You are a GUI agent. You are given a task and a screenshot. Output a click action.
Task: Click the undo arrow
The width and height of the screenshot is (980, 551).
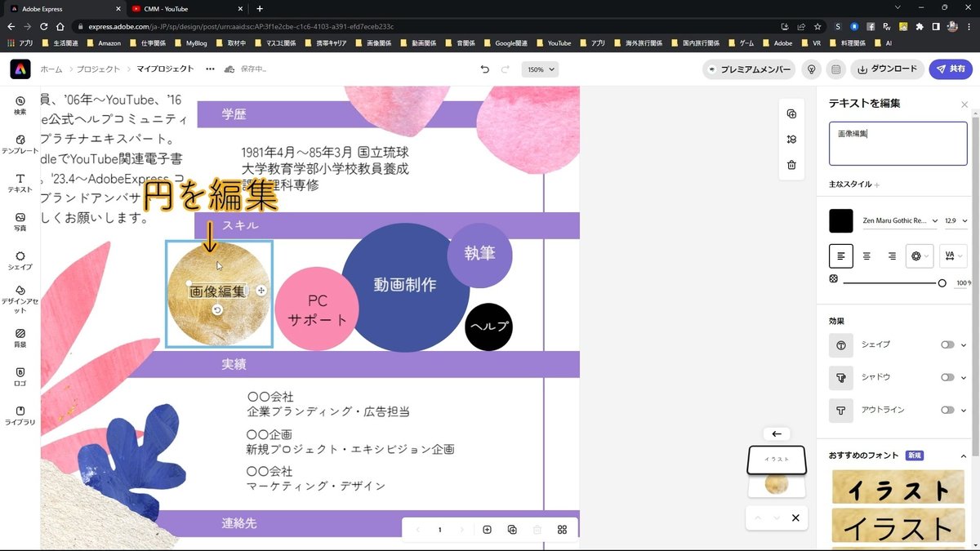tap(485, 69)
